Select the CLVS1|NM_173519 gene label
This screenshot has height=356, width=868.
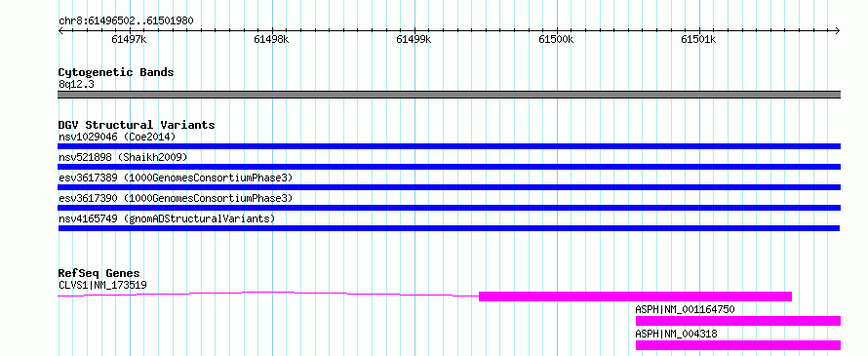coord(102,285)
